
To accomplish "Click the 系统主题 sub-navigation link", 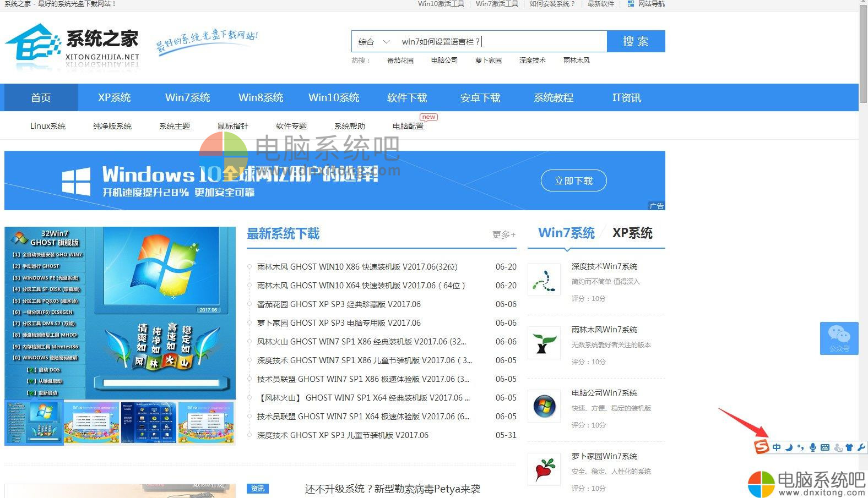I will coord(175,126).
